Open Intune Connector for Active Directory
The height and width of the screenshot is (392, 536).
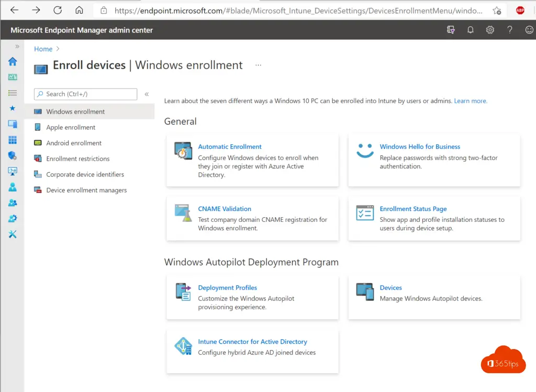252,342
